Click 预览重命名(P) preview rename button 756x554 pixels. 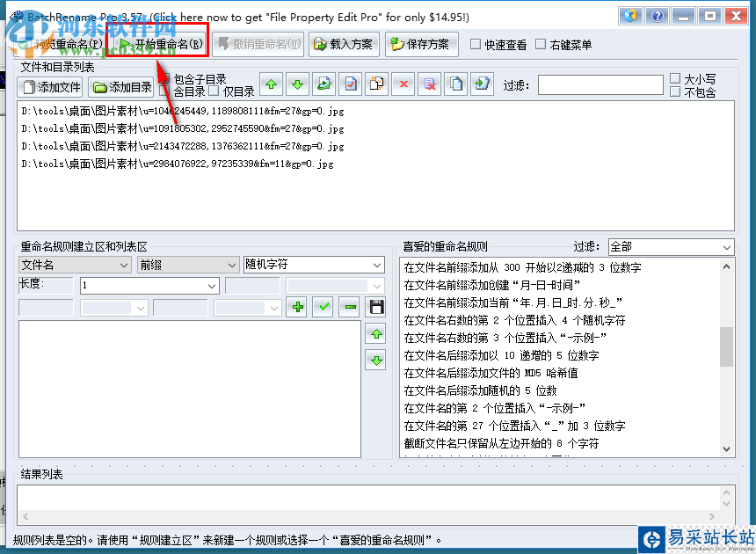click(x=61, y=44)
